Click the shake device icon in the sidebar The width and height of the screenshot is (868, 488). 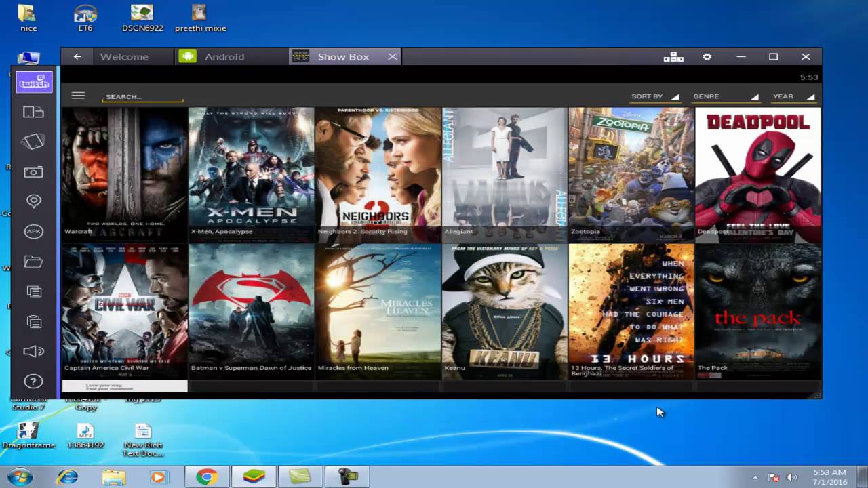pos(34,142)
